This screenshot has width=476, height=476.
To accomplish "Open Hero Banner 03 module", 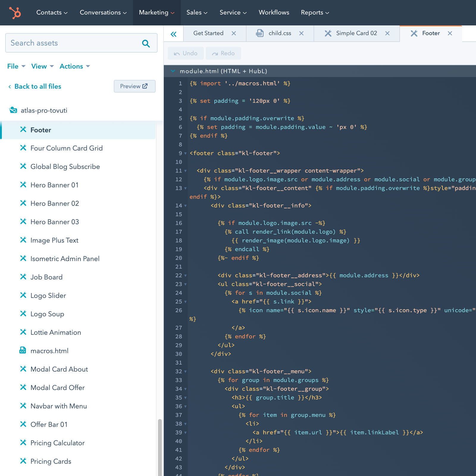I will [x=55, y=222].
